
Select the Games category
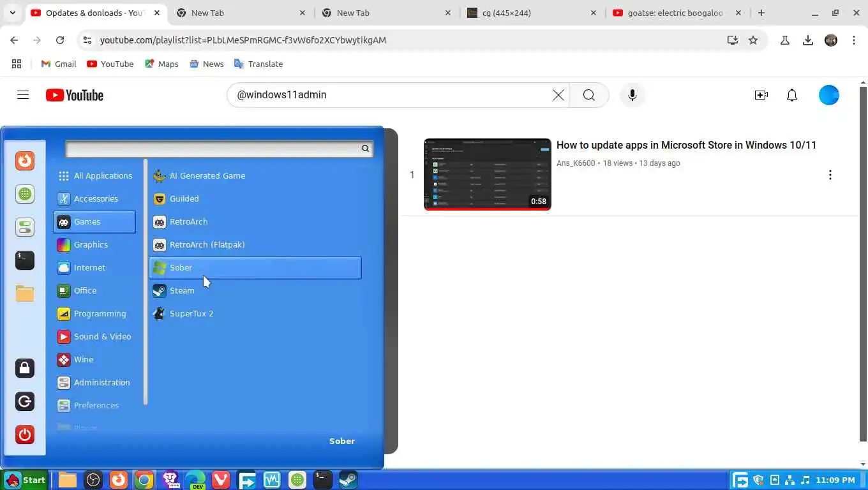pyautogui.click(x=94, y=222)
